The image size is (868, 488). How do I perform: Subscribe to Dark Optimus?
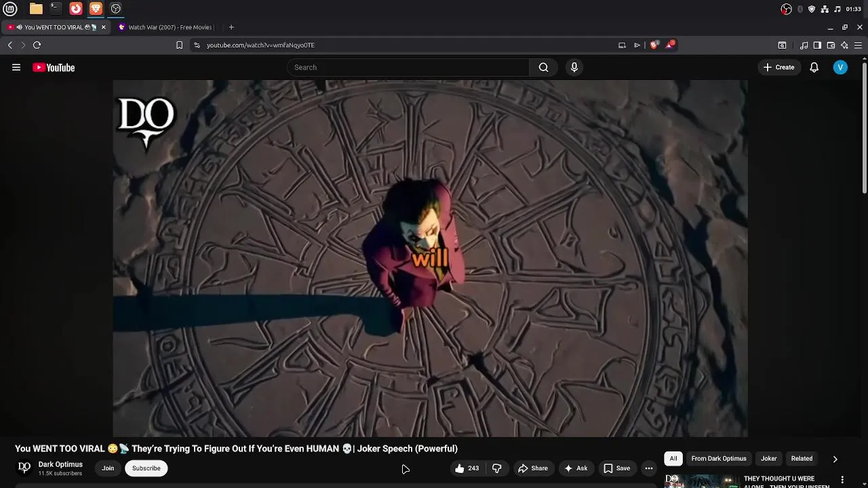pos(146,468)
